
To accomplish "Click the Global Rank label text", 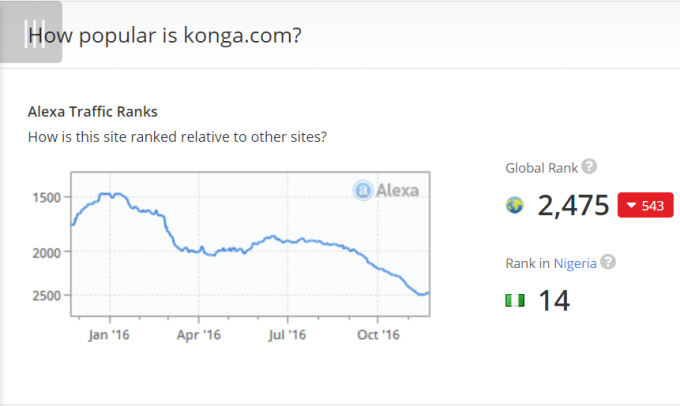I will [x=542, y=168].
